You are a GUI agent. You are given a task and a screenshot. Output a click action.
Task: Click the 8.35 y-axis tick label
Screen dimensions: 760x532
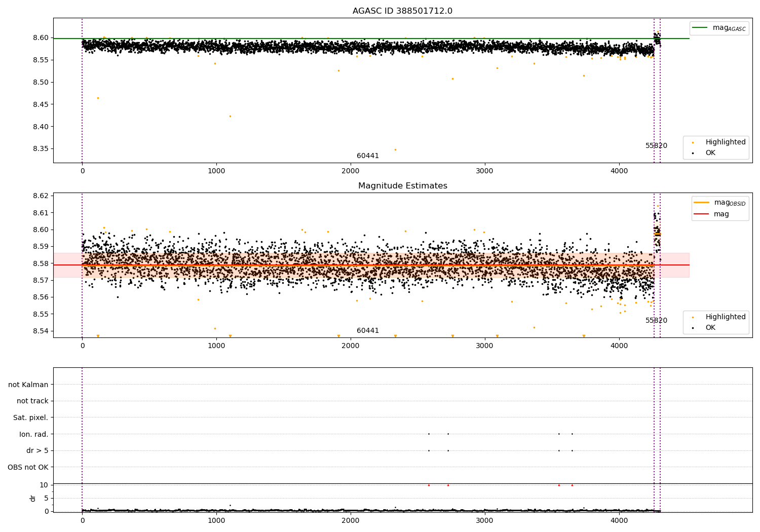tap(40, 149)
